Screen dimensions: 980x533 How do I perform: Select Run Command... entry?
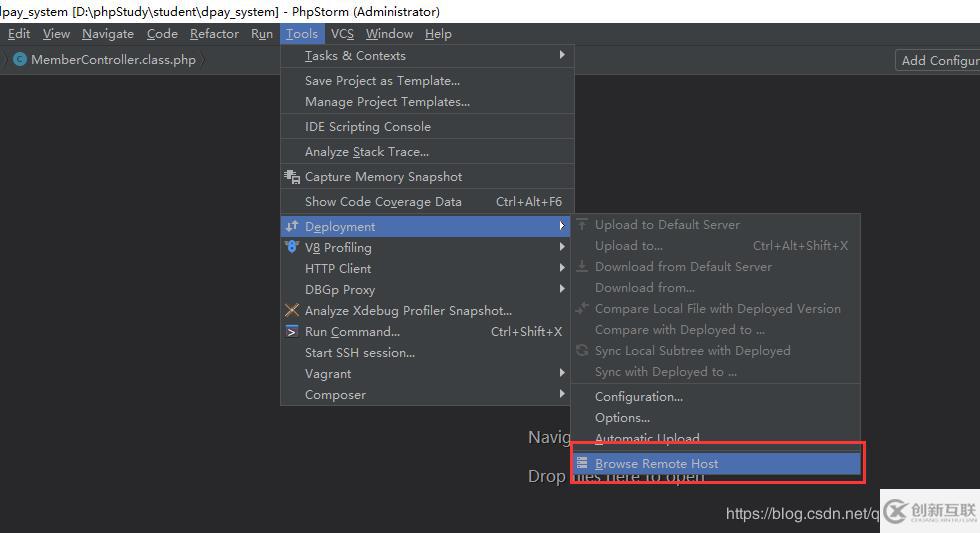pos(426,332)
